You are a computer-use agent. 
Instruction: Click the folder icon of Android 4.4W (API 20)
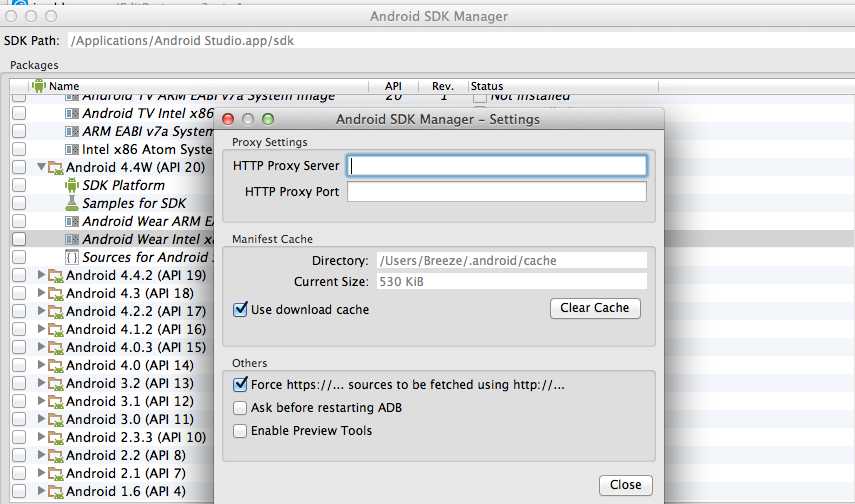56,168
